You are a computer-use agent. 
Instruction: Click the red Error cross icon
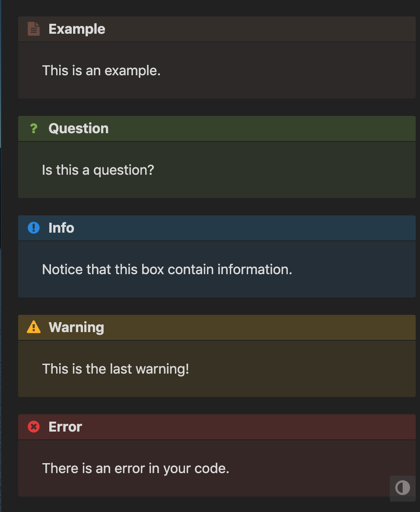point(34,427)
